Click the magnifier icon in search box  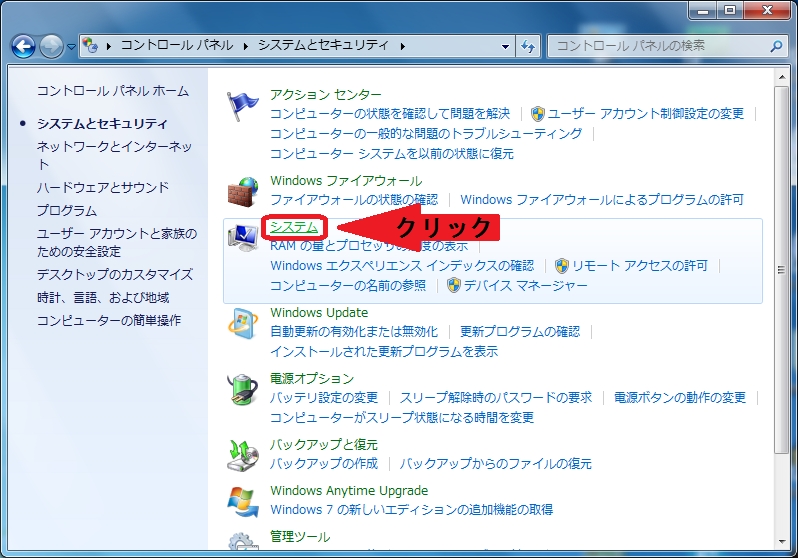pyautogui.click(x=775, y=46)
